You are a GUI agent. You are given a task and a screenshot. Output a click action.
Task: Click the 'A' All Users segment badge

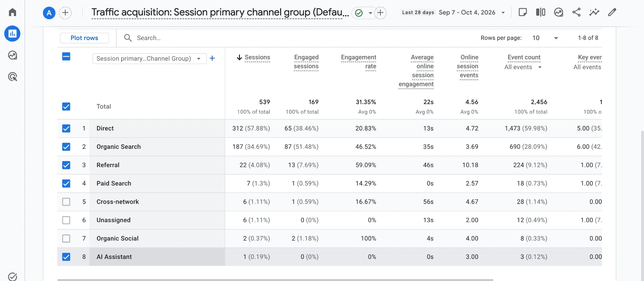(49, 13)
